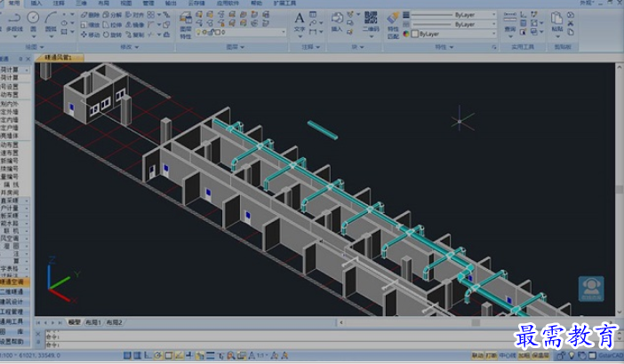Select the Text (文字) annotation tool
This screenshot has height=364, width=624.
tap(300, 22)
